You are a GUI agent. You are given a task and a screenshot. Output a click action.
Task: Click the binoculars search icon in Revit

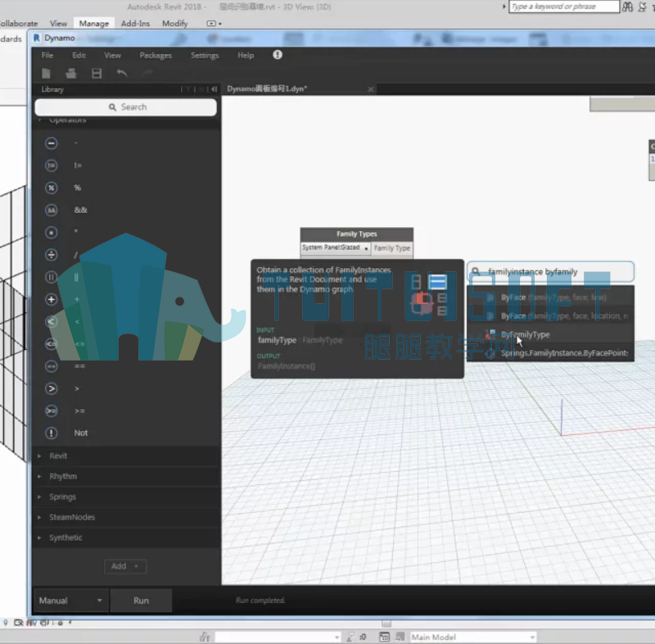coord(627,7)
